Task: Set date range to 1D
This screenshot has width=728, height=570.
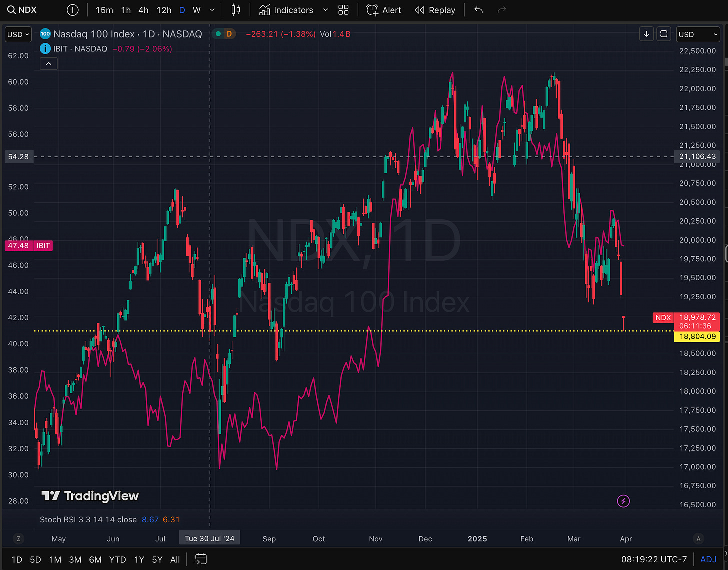Action: point(17,559)
